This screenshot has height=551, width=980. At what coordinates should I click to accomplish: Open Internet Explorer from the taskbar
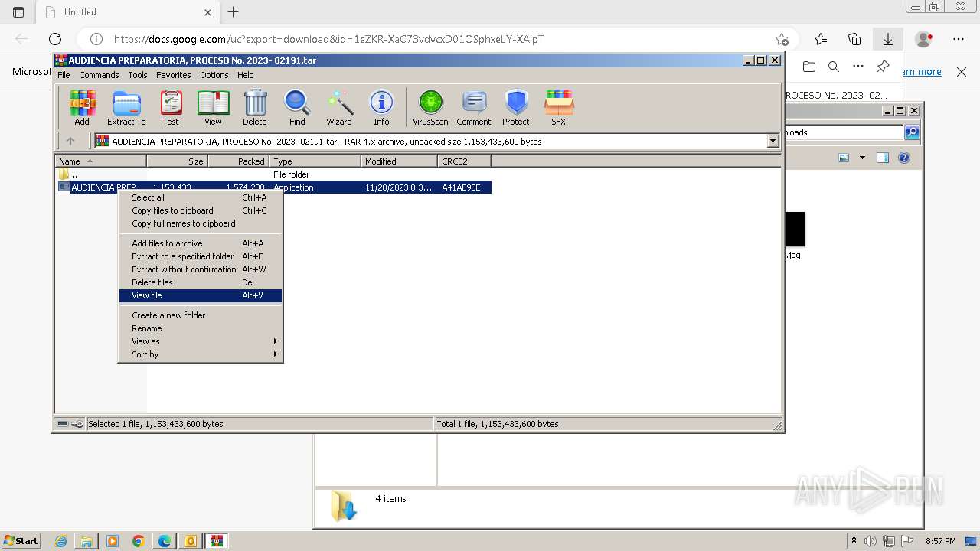point(60,541)
